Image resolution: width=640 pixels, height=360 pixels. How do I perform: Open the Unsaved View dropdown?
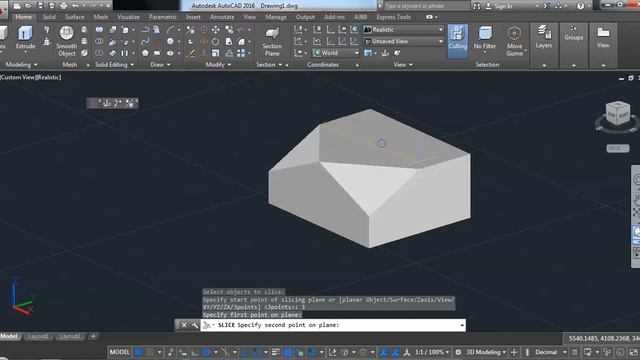point(403,41)
